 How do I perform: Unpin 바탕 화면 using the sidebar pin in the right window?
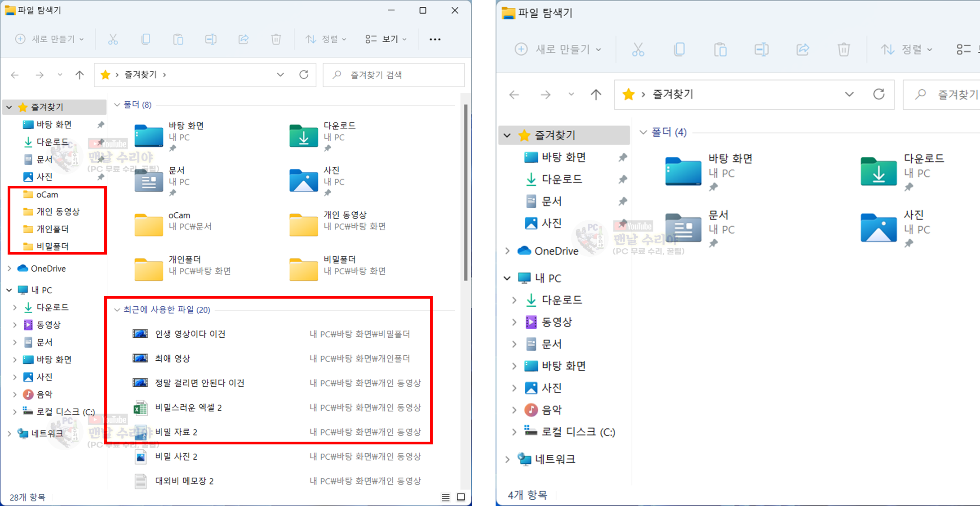pos(622,157)
